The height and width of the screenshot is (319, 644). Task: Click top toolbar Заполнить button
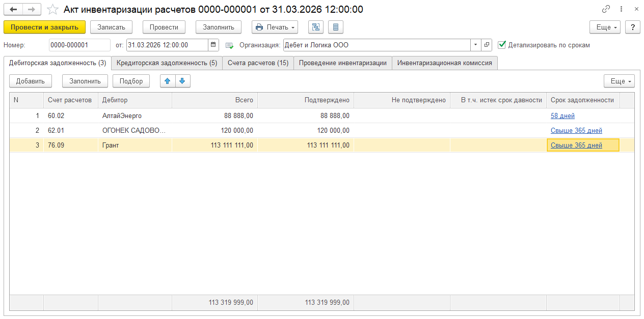point(218,27)
